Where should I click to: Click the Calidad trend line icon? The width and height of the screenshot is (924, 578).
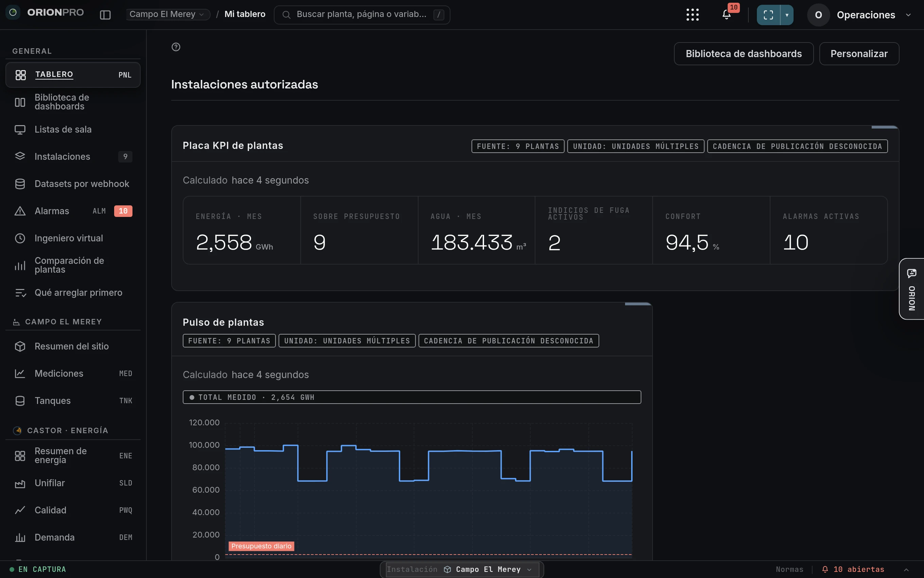pyautogui.click(x=20, y=510)
